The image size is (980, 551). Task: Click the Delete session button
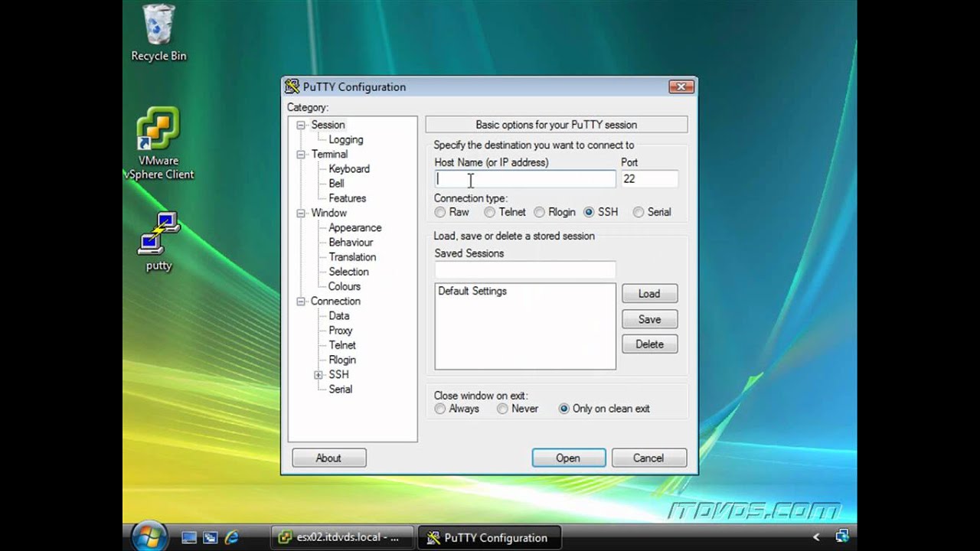tap(649, 344)
